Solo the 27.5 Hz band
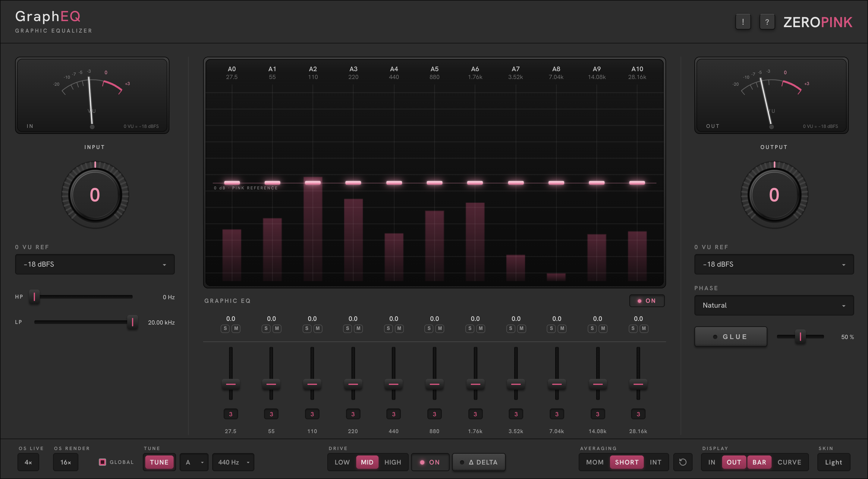868x479 pixels. 225,328
